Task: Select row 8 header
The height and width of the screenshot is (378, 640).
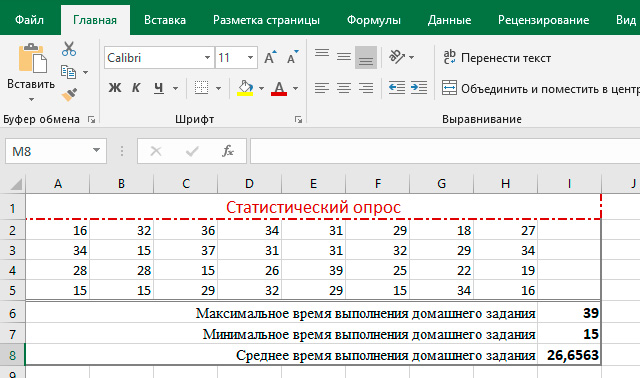Action: [x=13, y=355]
